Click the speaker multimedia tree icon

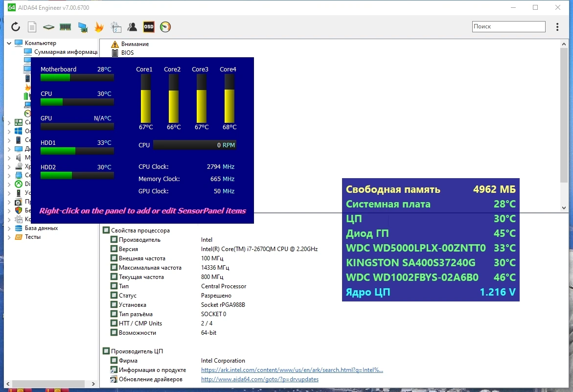click(x=19, y=158)
